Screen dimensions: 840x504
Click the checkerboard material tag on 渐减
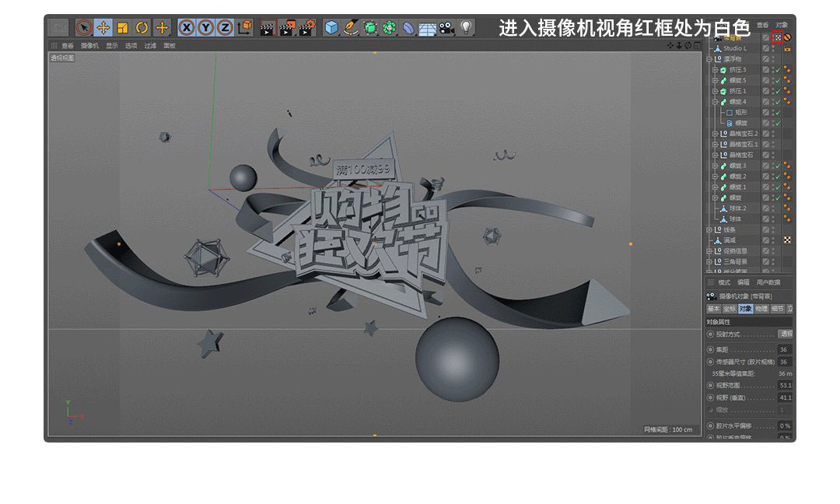(x=787, y=240)
